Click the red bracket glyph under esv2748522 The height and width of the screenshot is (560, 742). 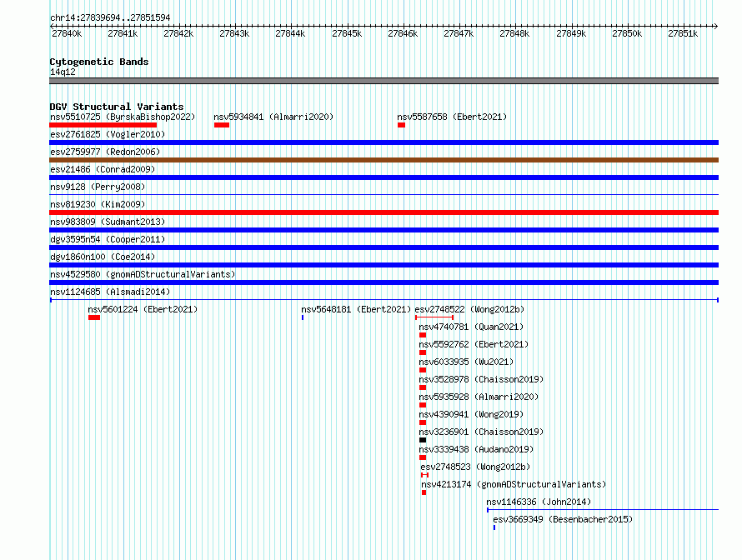[x=434, y=317]
